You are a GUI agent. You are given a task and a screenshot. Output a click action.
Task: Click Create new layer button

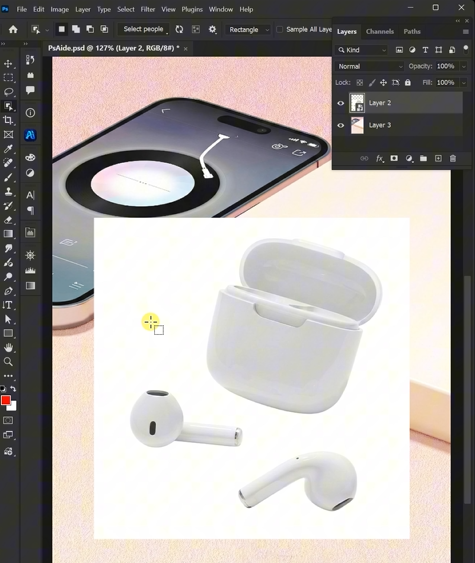point(438,158)
